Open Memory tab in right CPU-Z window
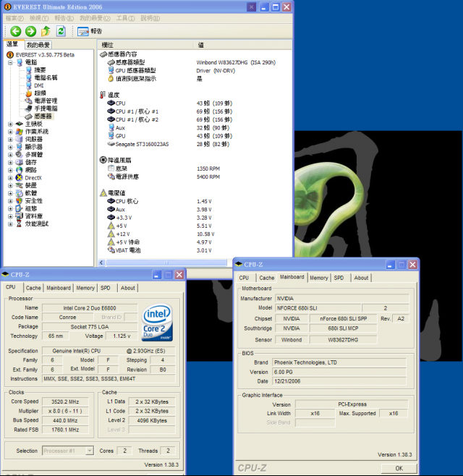The height and width of the screenshot is (476, 463). click(318, 278)
